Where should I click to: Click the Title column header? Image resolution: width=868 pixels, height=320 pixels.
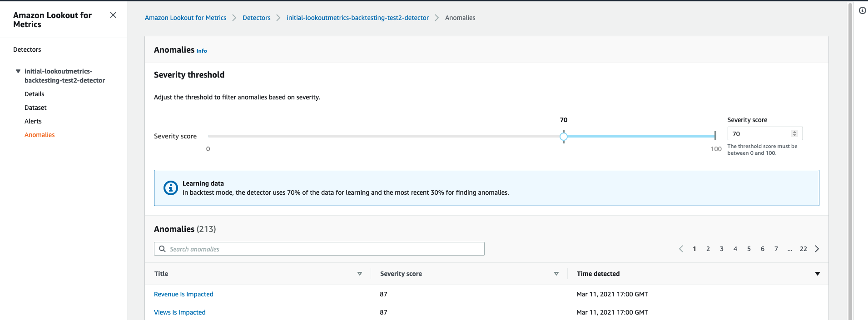coord(161,274)
